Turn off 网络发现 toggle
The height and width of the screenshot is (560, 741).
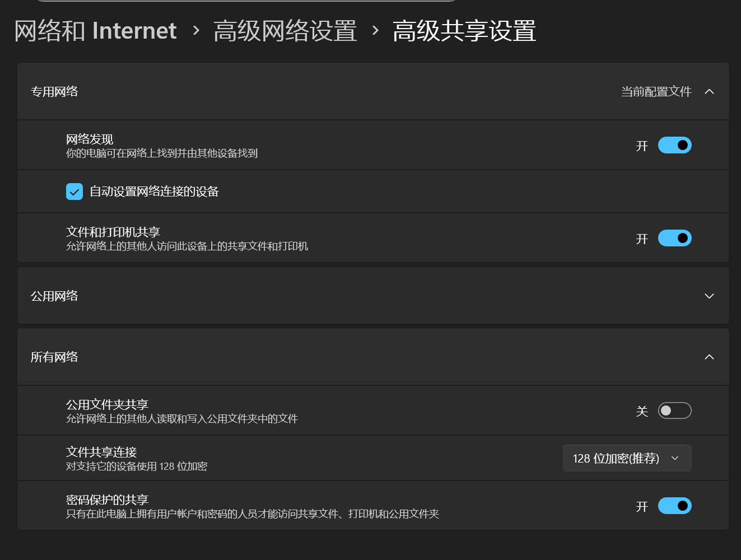point(674,146)
